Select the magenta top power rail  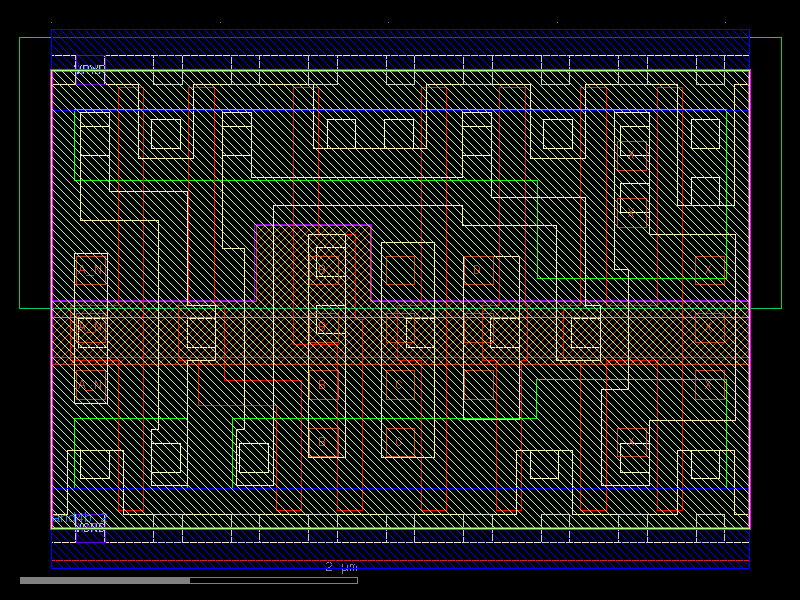tap(400, 71)
